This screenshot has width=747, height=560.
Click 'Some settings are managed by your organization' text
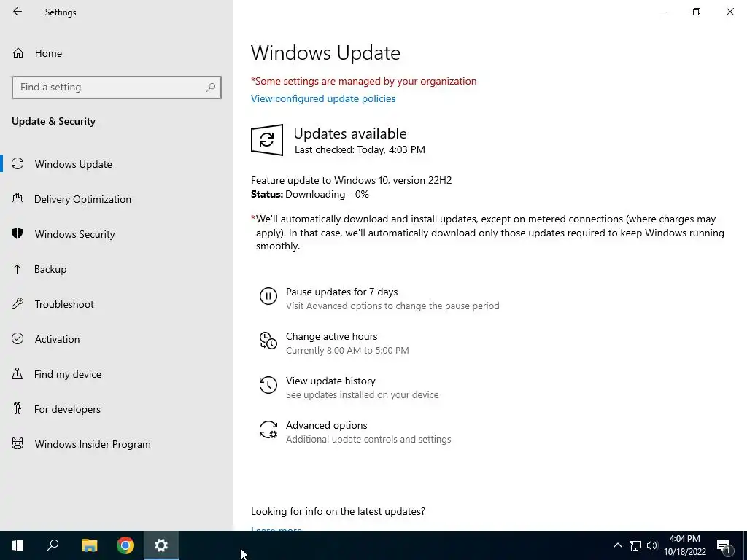[365, 82]
